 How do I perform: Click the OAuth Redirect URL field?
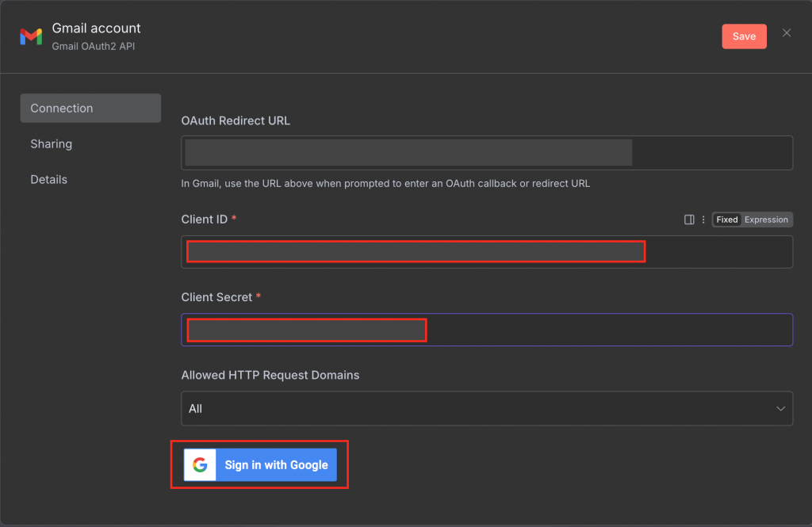487,153
